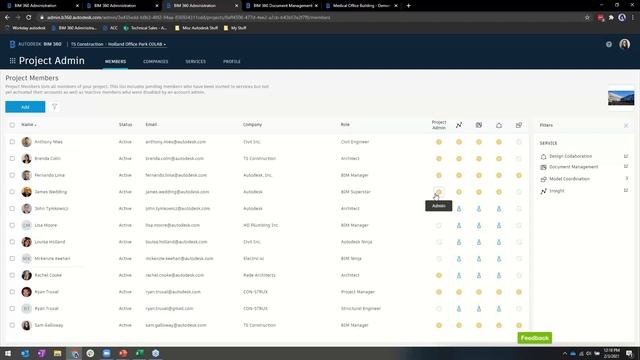Image resolution: width=640 pixels, height=360 pixels.
Task: Click the Model Coordination column header icon
Action: point(519,125)
